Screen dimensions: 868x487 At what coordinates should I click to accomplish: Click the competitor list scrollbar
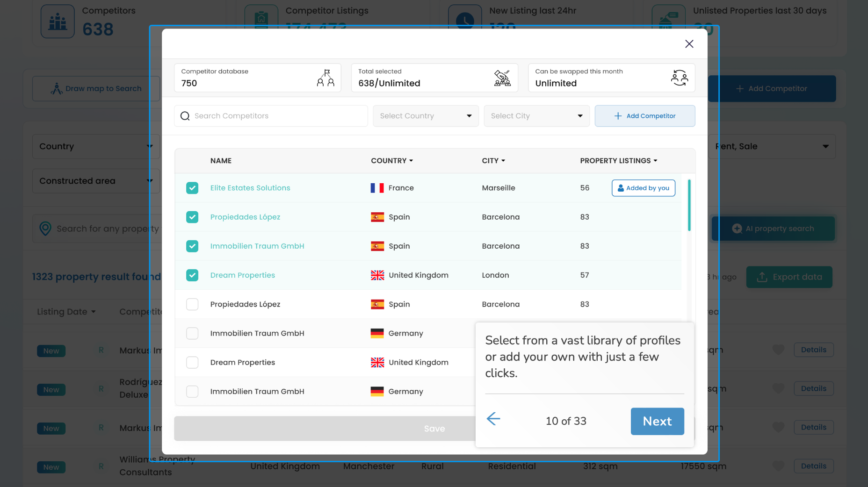(689, 205)
